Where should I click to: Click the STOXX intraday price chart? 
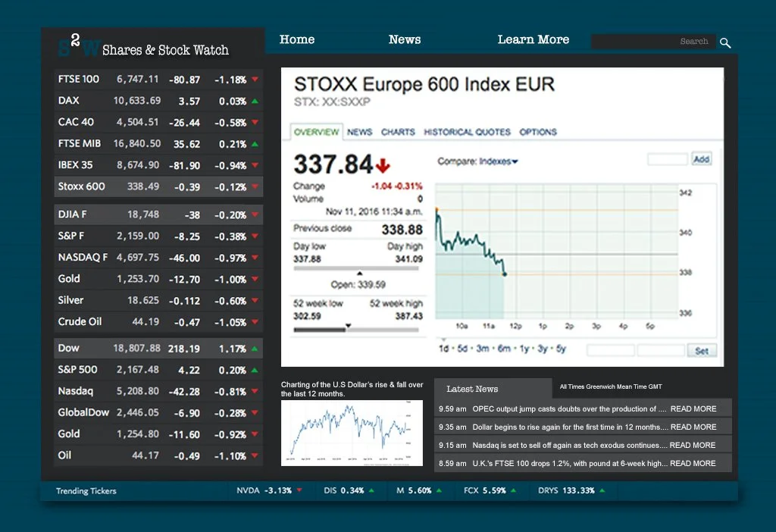pyautogui.click(x=557, y=252)
